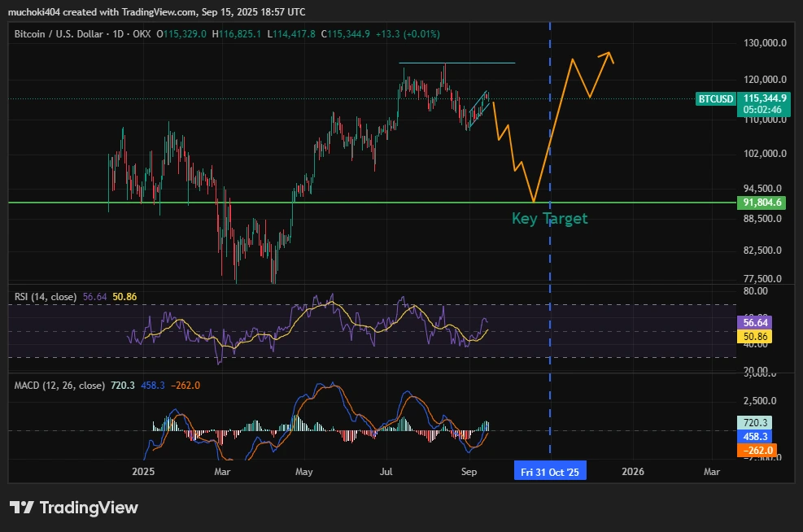This screenshot has height=532, width=803.
Task: Click the Fri 31 Oct '25 date label
Action: click(x=550, y=472)
